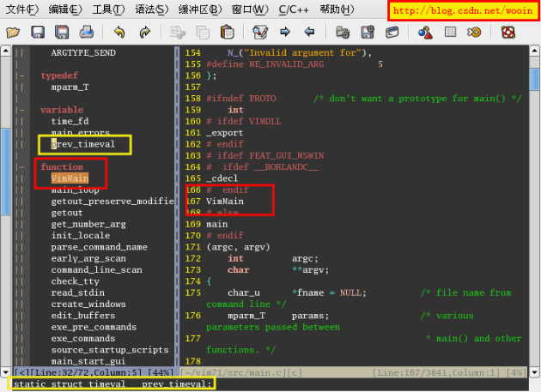Open the 编辑(E) menu

click(x=65, y=9)
